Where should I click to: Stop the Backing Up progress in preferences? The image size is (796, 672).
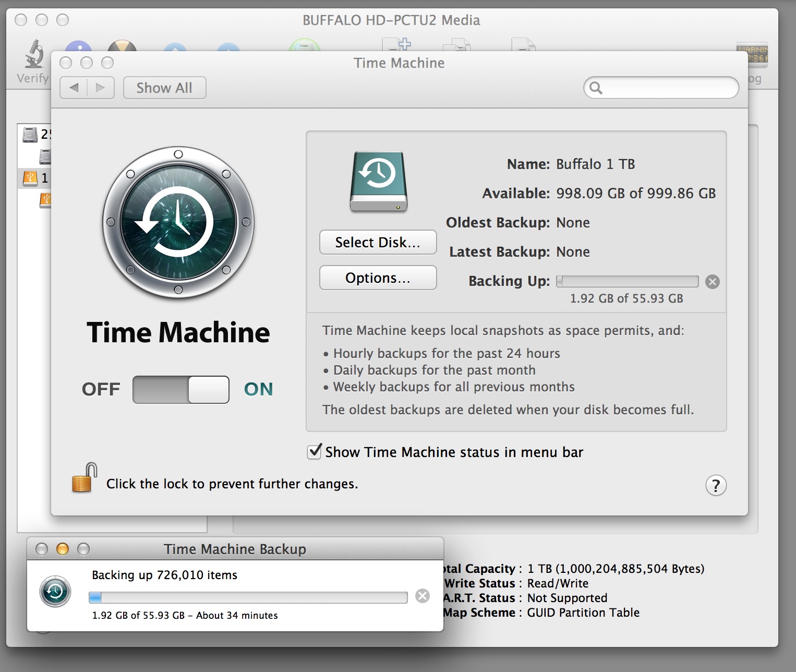[712, 282]
